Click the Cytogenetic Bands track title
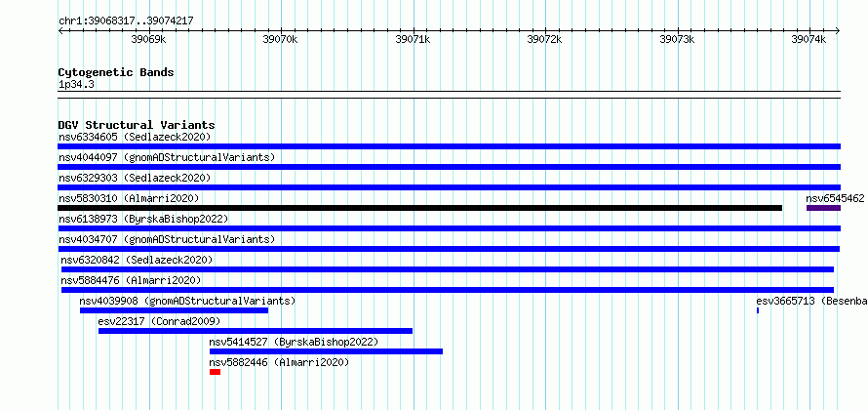 (x=116, y=72)
